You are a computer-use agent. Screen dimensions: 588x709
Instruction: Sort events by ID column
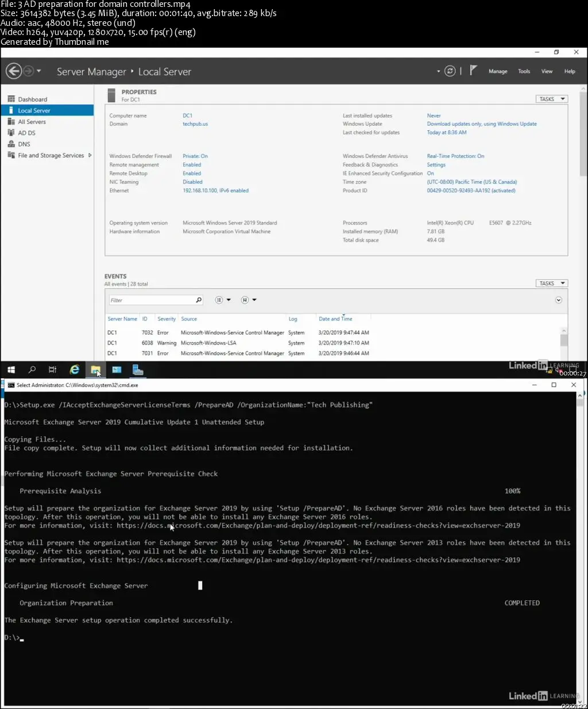[x=145, y=319]
